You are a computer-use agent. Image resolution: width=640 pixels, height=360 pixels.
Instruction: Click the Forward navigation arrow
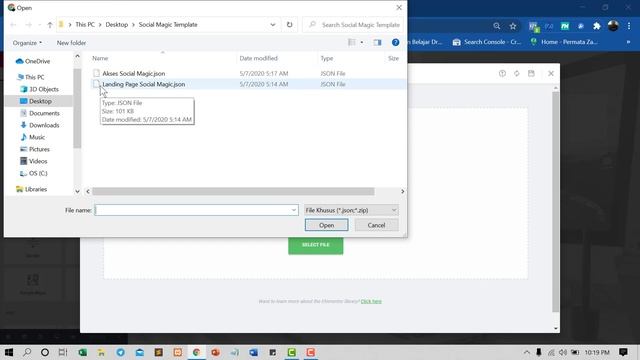28,25
